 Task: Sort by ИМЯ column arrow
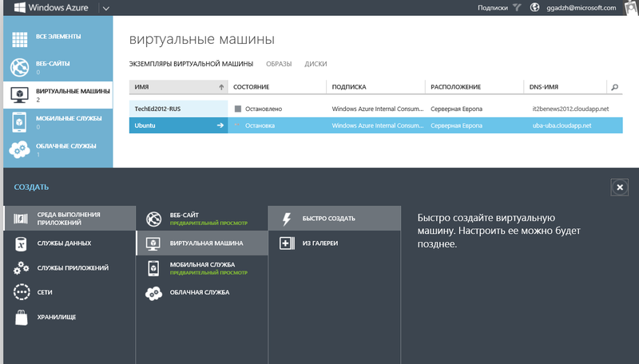[221, 87]
